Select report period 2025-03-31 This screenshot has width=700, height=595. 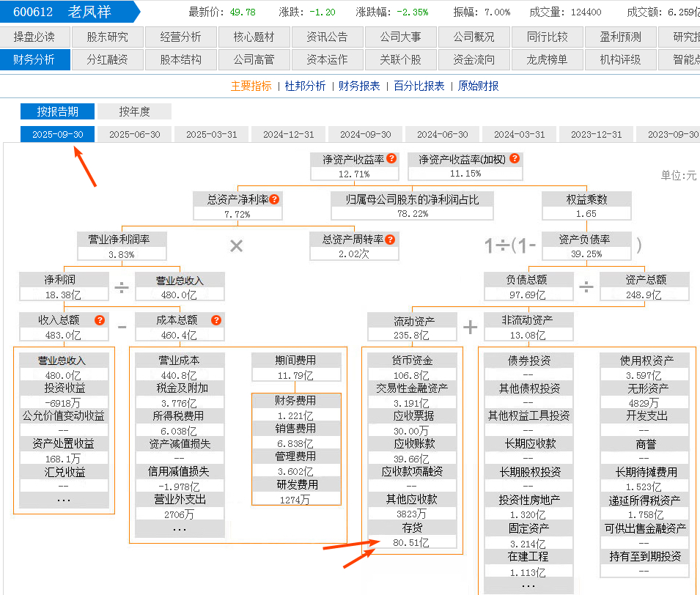tap(212, 134)
